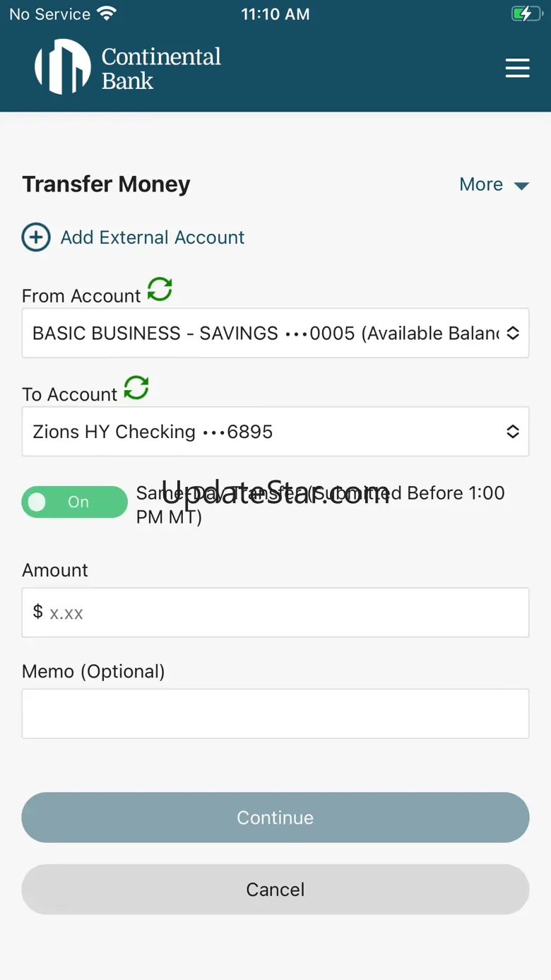Tap the battery charging icon
The height and width of the screenshot is (980, 551).
coord(526,14)
